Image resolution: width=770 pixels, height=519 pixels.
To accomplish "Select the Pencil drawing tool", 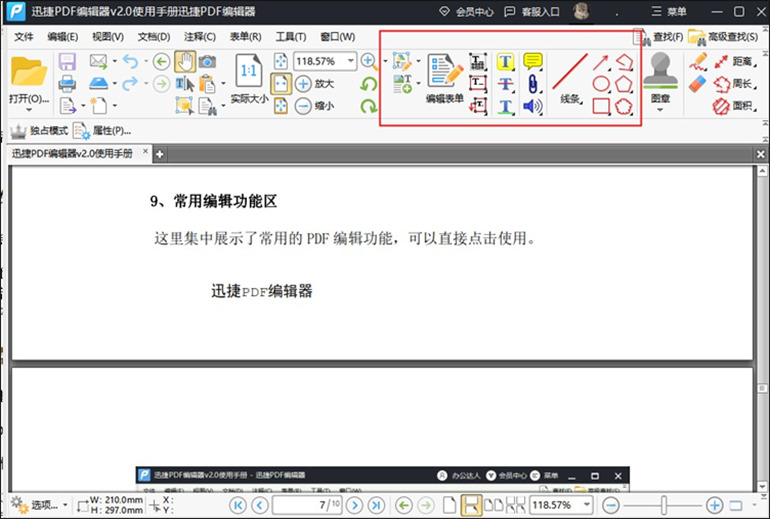I will [697, 62].
